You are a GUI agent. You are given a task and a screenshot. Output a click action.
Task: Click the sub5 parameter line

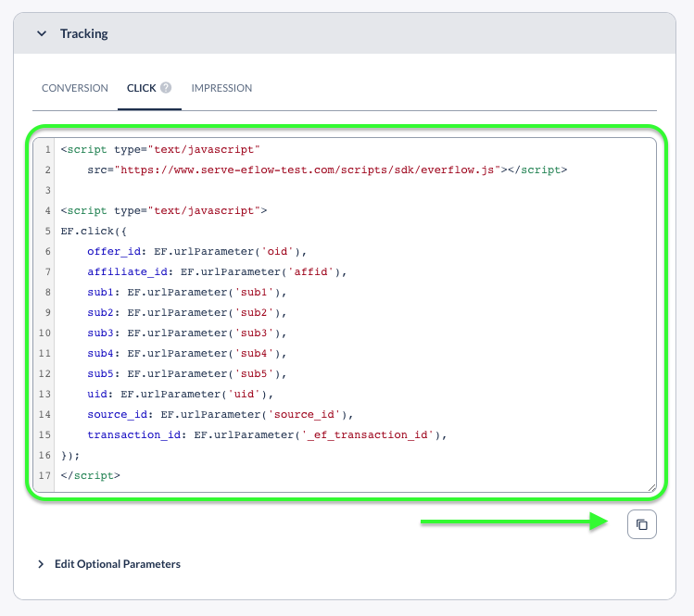(187, 373)
